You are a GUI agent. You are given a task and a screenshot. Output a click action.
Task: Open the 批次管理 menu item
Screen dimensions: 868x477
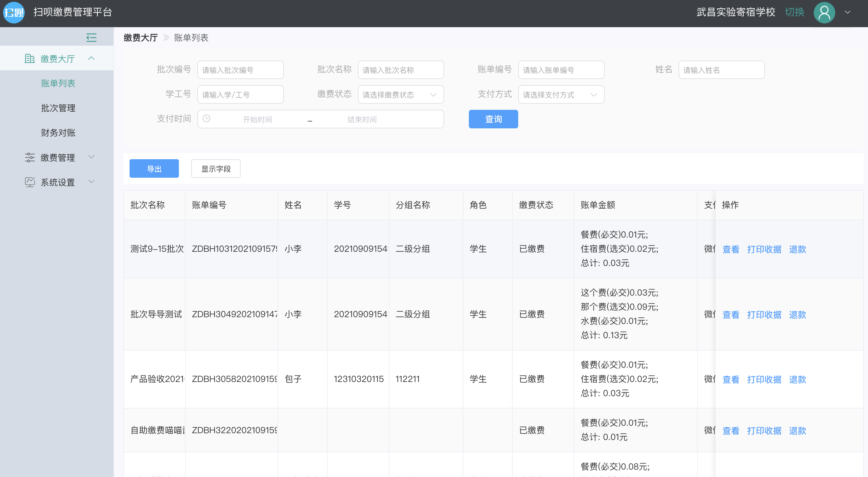coord(58,108)
